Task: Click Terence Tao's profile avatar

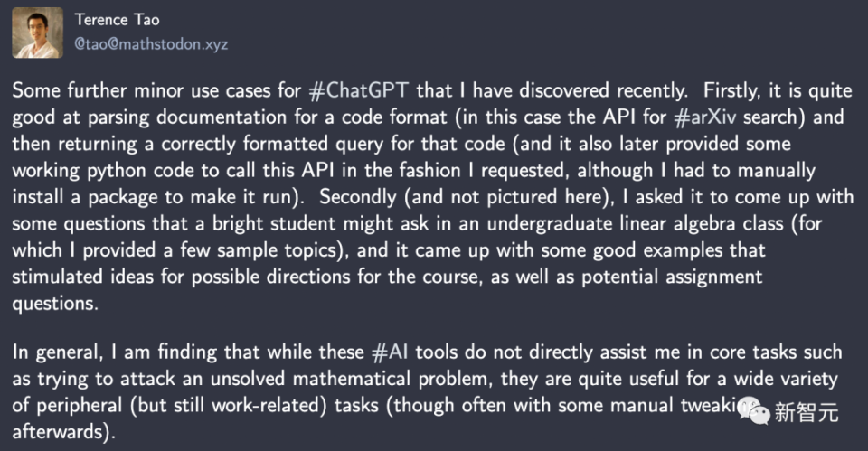Action: tap(37, 33)
